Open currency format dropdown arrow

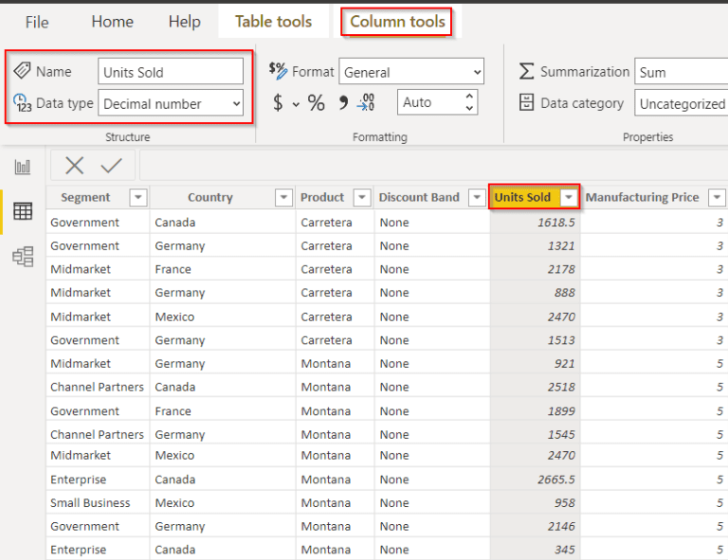(296, 105)
